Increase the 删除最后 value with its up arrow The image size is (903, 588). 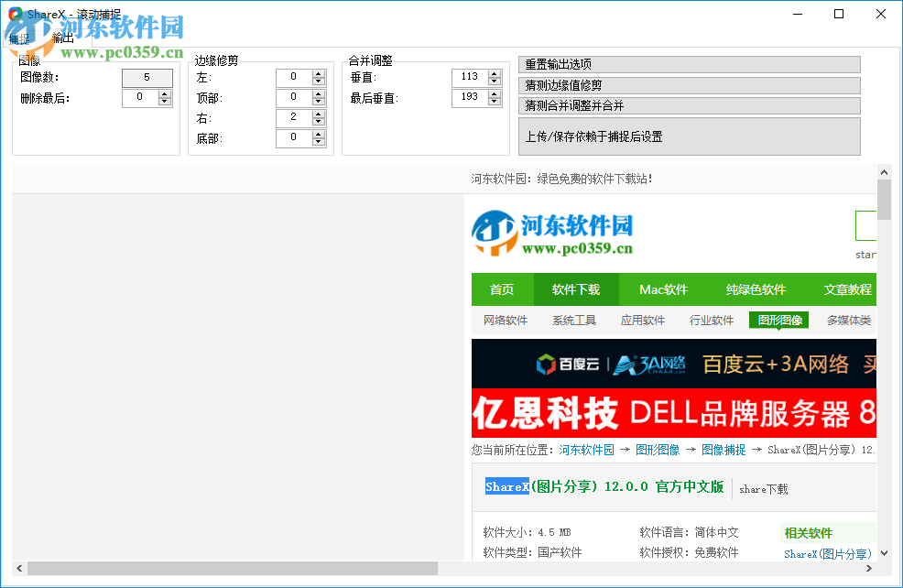(x=163, y=93)
